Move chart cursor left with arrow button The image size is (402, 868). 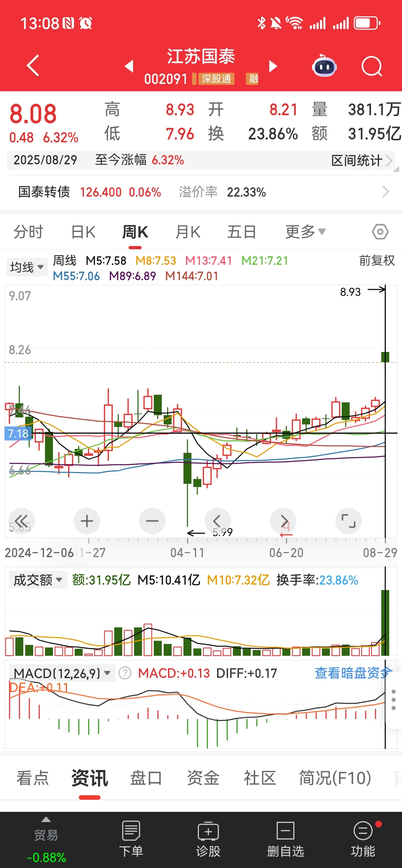[x=217, y=521]
